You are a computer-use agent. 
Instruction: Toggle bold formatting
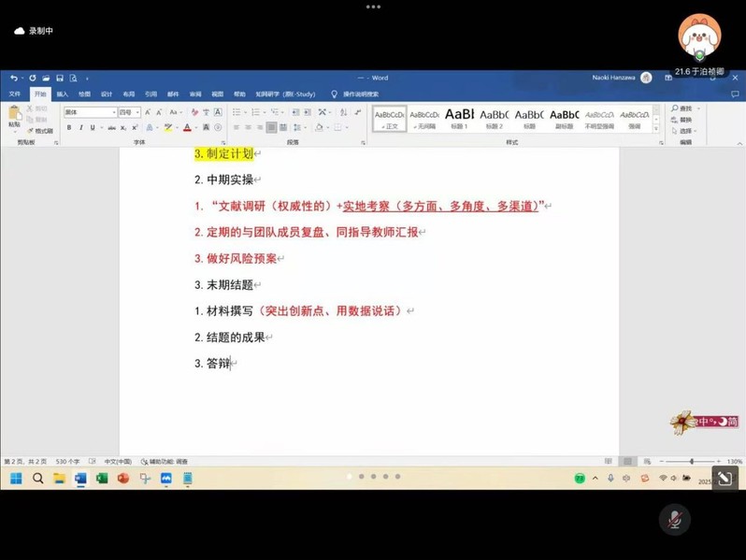click(69, 127)
